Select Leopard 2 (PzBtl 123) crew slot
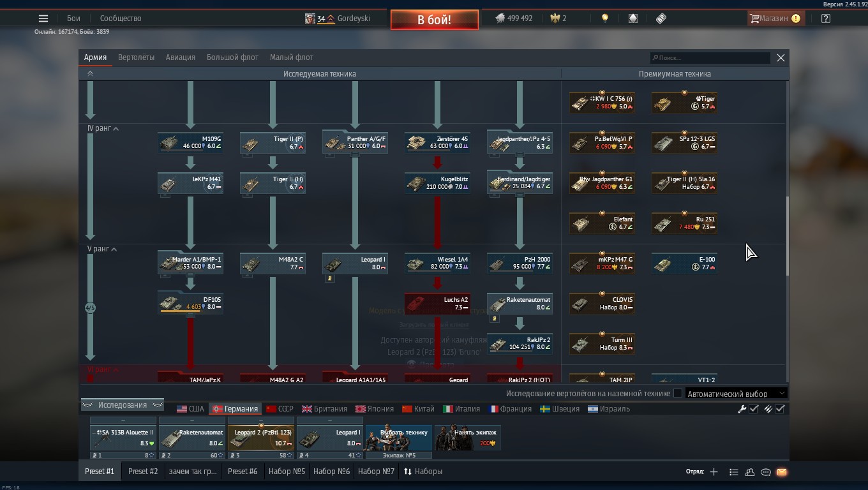Viewport: 868px width, 490px height. point(260,438)
